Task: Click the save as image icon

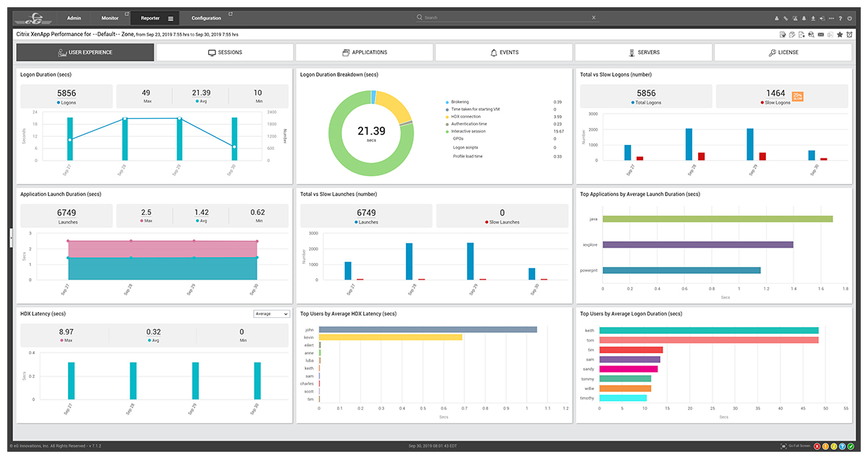Action: pos(801,35)
